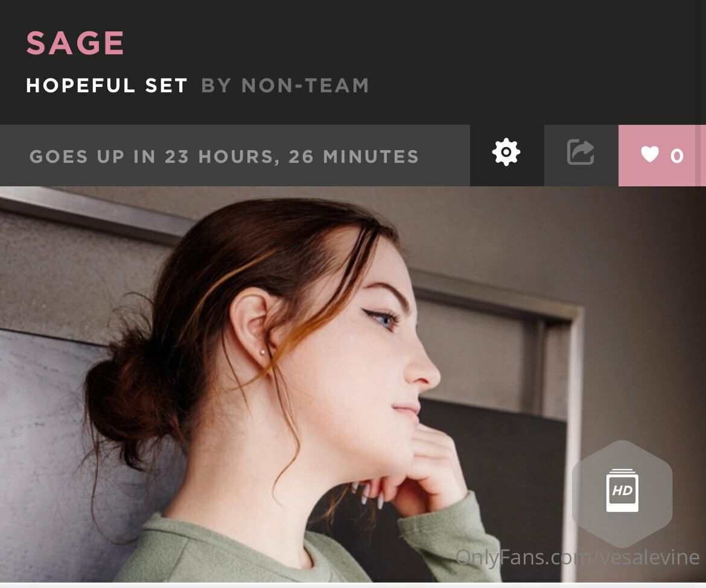
Task: Click the OnlyFans.com/vesalevine watermark
Action: tap(577, 558)
